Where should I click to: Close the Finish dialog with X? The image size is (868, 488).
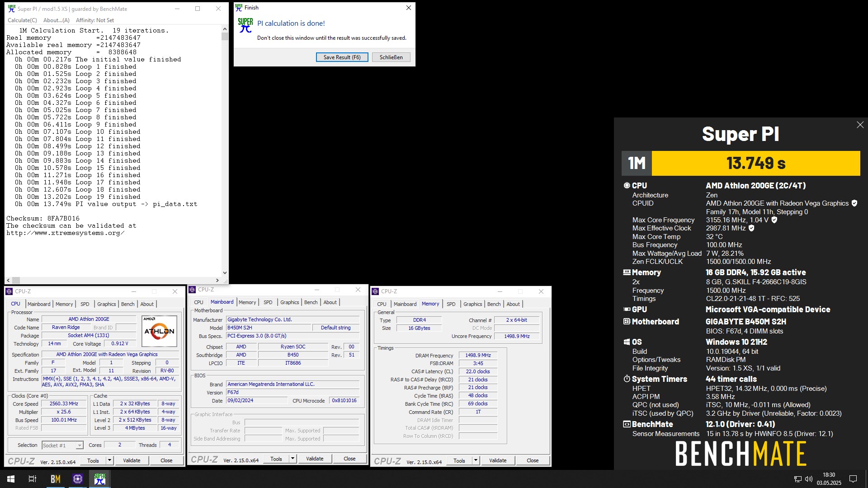(408, 8)
